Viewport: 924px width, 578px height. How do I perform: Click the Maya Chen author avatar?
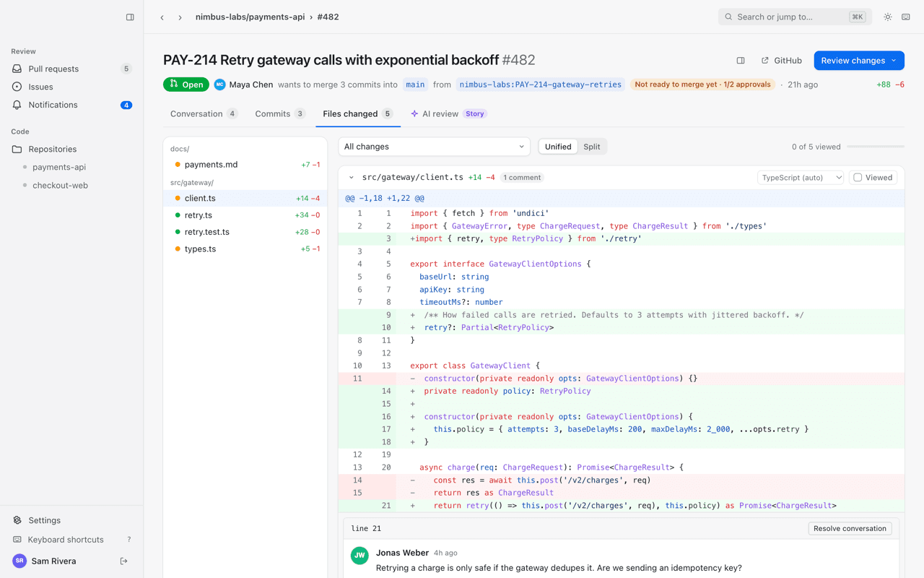click(219, 85)
